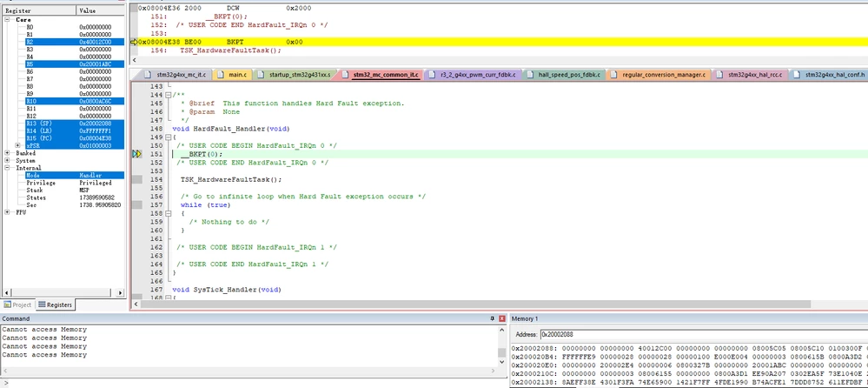868x388 pixels.
Task: Expand the System register group
Action: pos(8,160)
